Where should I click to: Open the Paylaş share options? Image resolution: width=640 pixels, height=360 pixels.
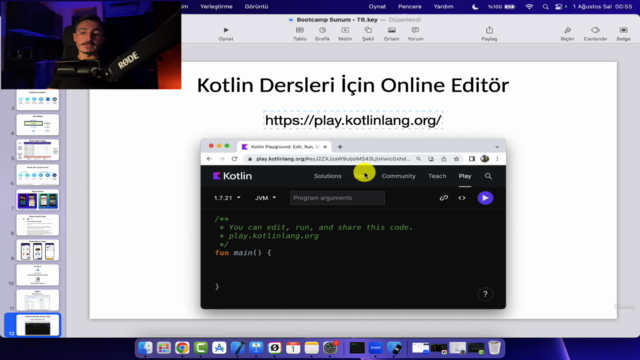pos(489,33)
